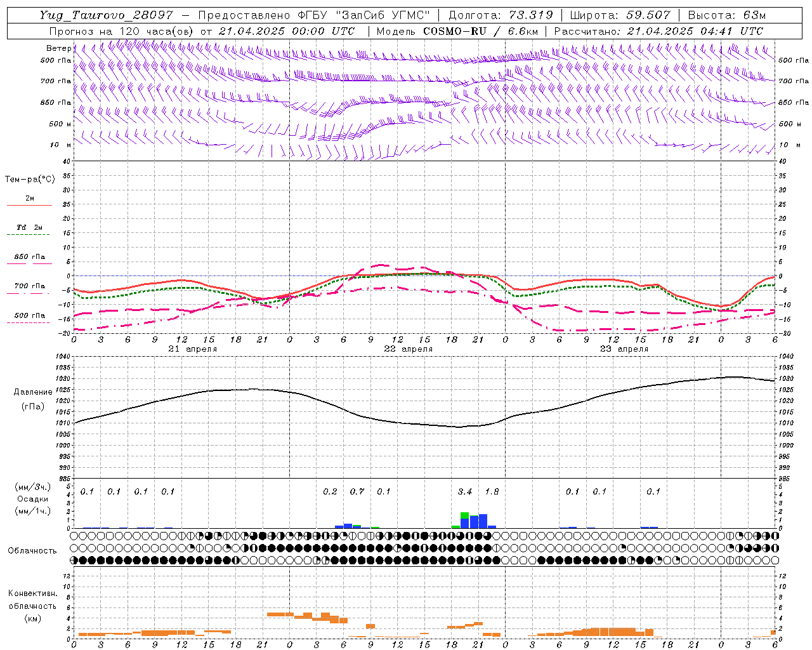Screen dimensions: 812x650
Task: Click the 'Ветер' wind panel label
Action: [x=59, y=48]
